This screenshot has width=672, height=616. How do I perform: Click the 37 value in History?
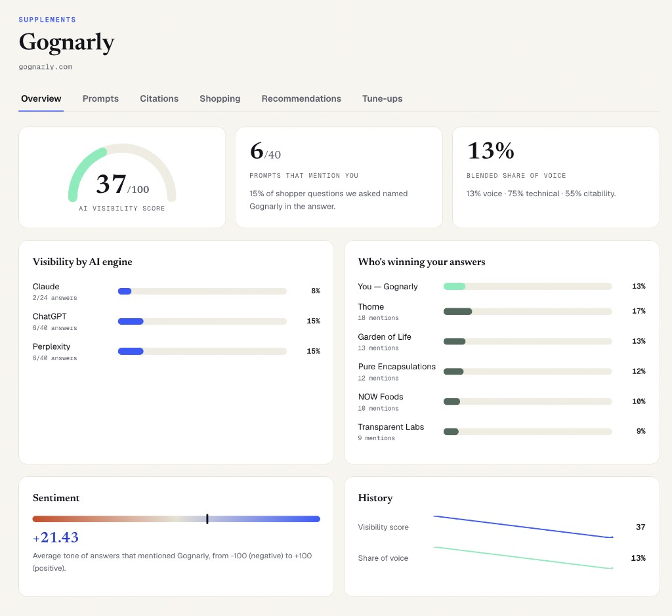coord(640,527)
